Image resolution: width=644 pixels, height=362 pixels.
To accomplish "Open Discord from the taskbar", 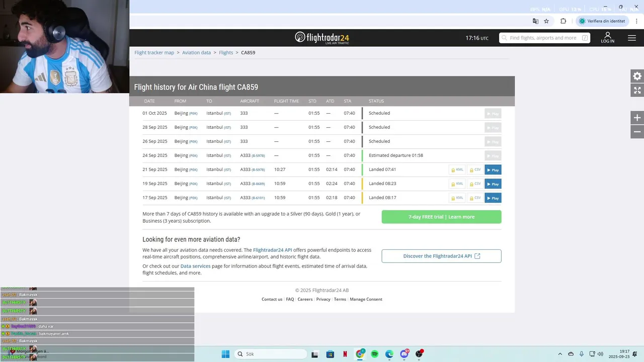I will (404, 354).
